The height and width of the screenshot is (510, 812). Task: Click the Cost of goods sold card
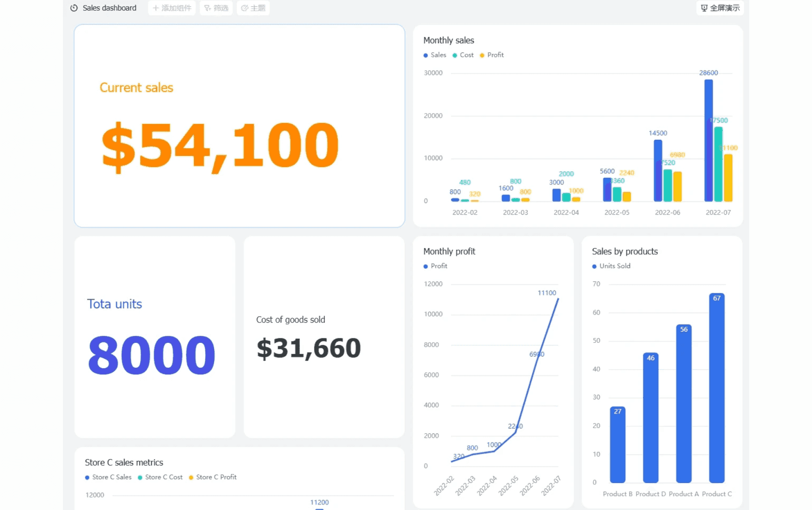[x=323, y=337]
